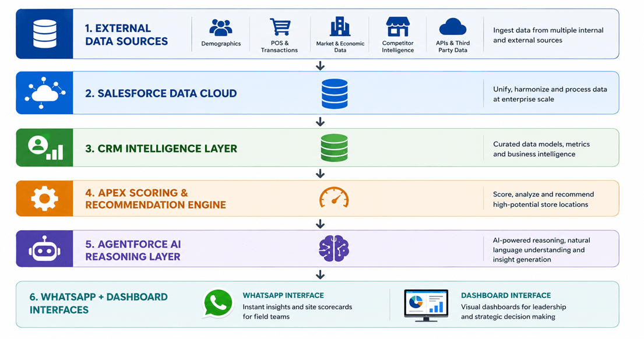Click the "DASHBOARD INTERFACE" title
This screenshot has height=339, width=644.
(506, 295)
